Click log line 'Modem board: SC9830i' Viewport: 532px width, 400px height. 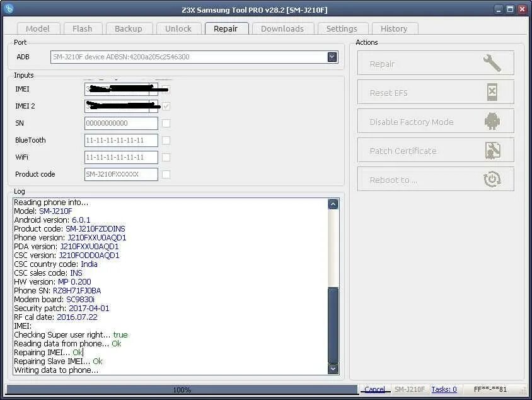(54, 300)
